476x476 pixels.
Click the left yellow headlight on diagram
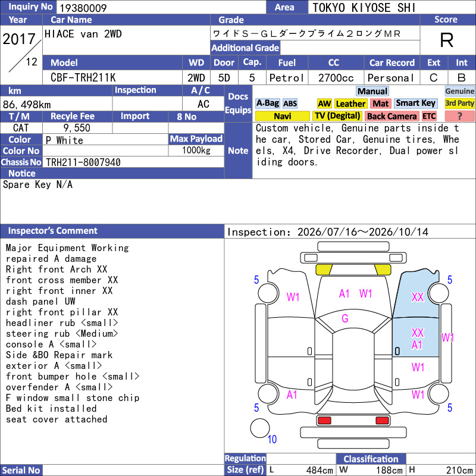point(324,270)
